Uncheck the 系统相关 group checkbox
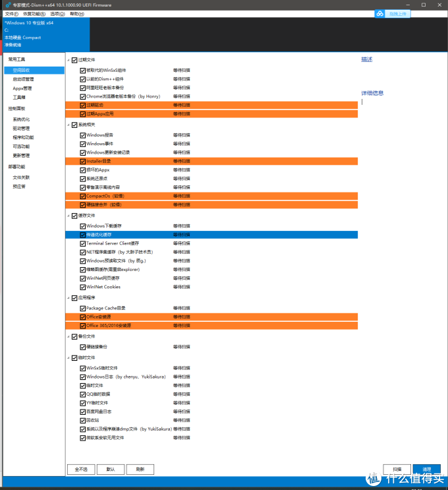 74,125
